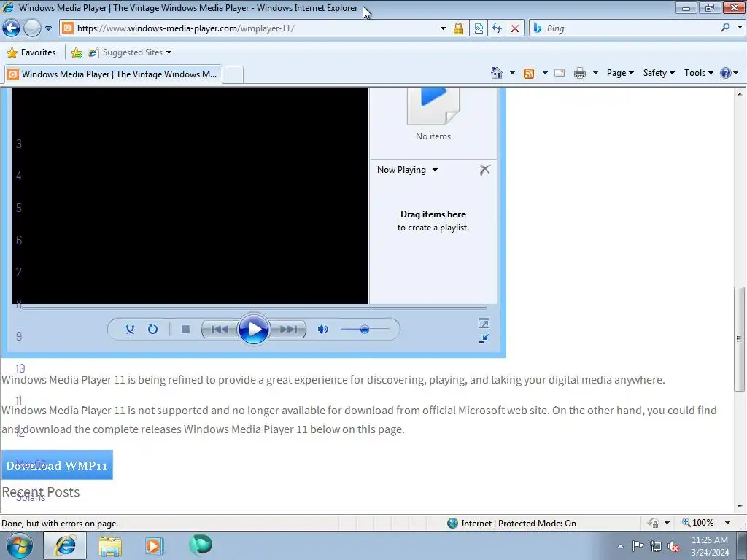Close the Now Playing list pane
The image size is (747, 560).
pos(484,170)
